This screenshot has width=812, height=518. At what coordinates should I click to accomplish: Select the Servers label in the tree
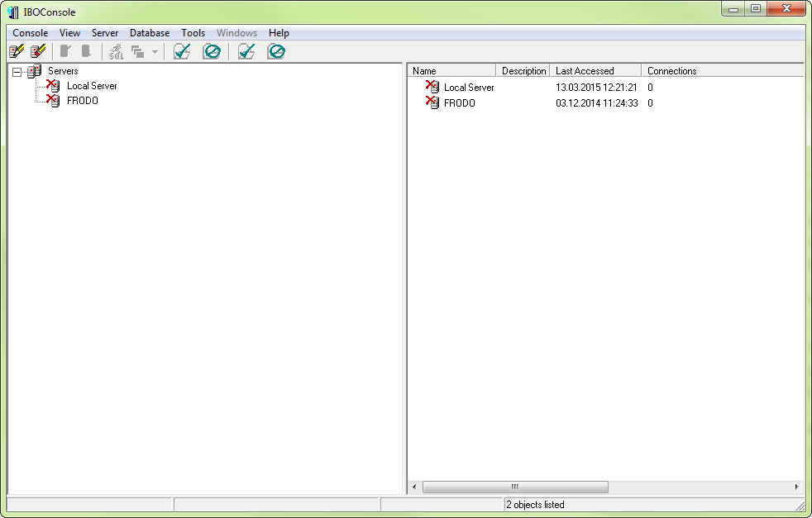click(63, 71)
